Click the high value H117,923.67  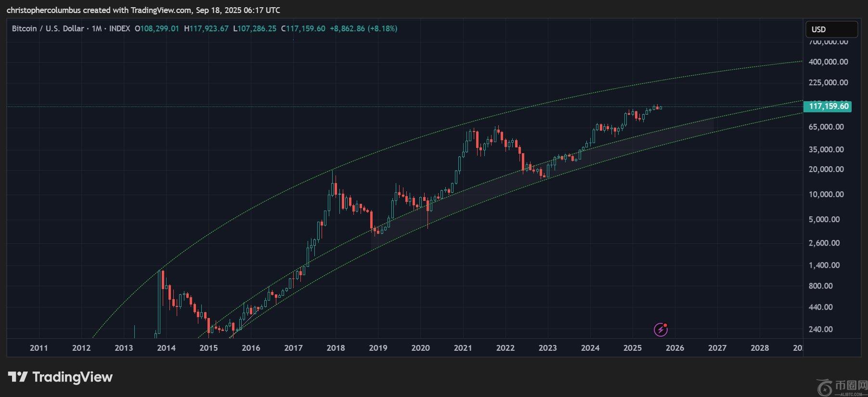click(206, 28)
